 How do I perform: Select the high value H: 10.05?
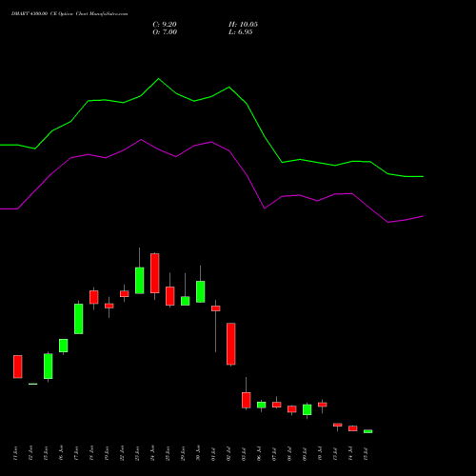(x=243, y=25)
